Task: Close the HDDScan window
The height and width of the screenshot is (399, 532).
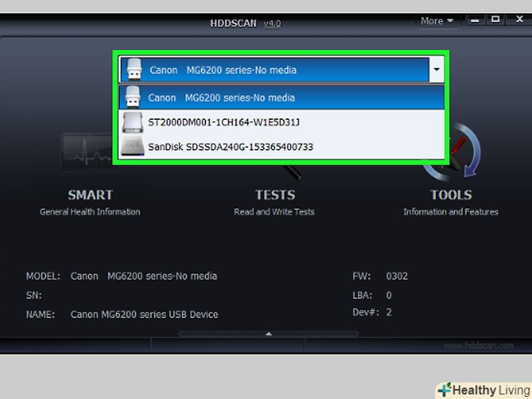Action: 519,19
